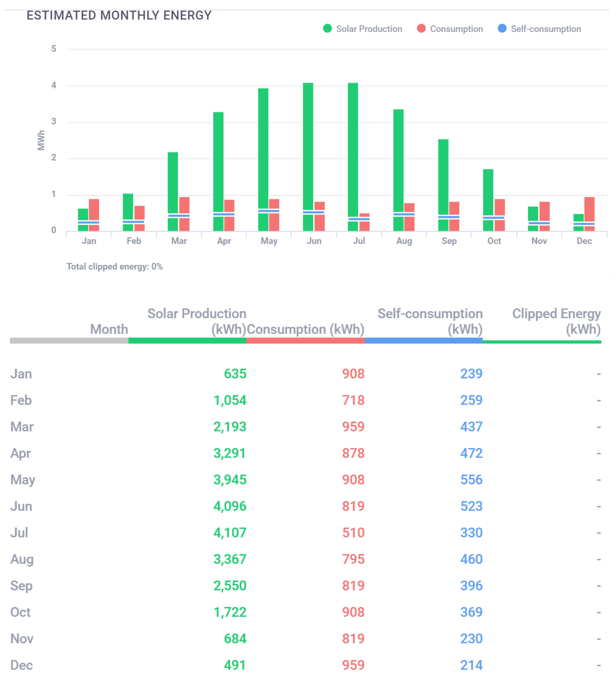
Task: Toggle Self-consumption legend blue dot
Action: [502, 29]
